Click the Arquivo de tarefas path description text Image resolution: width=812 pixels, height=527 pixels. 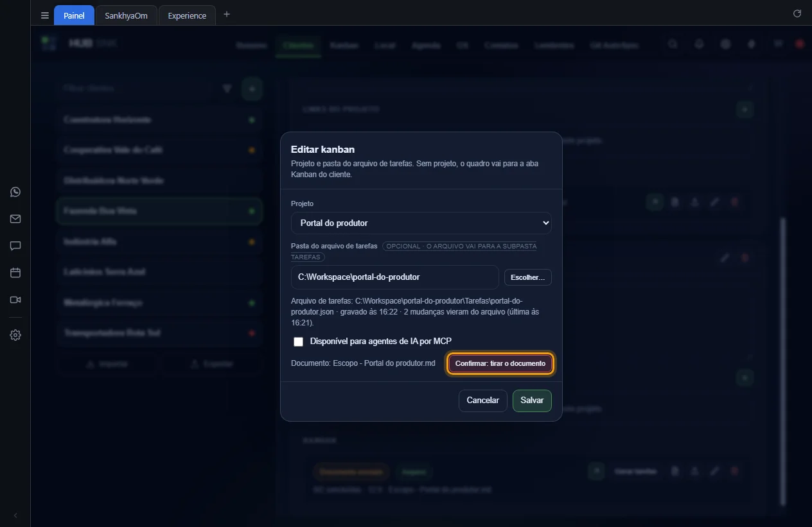[x=416, y=311]
